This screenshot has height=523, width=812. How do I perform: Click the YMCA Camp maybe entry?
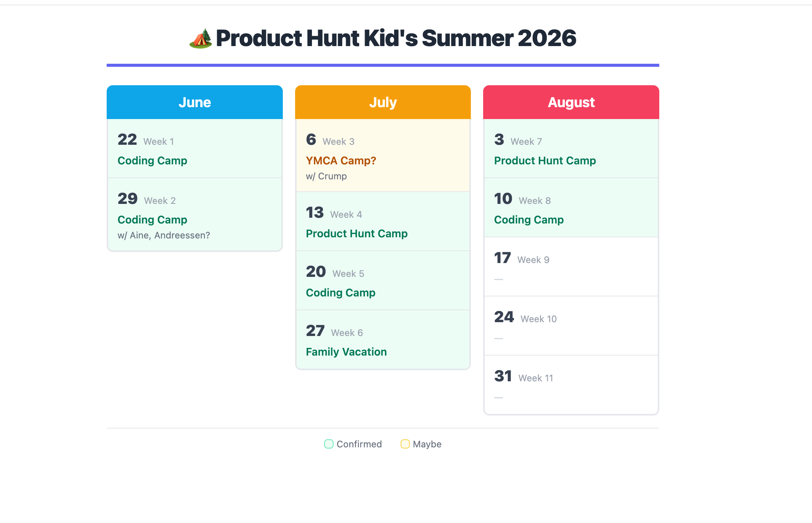(341, 161)
